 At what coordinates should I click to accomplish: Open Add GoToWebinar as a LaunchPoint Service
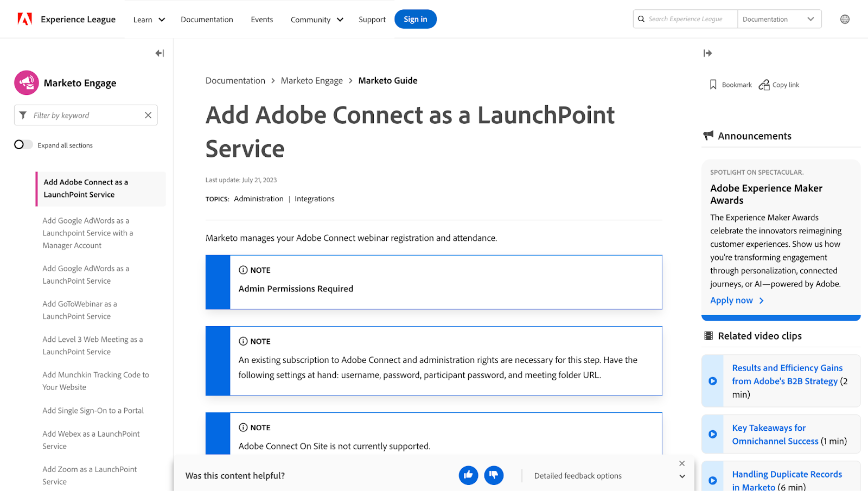point(80,310)
